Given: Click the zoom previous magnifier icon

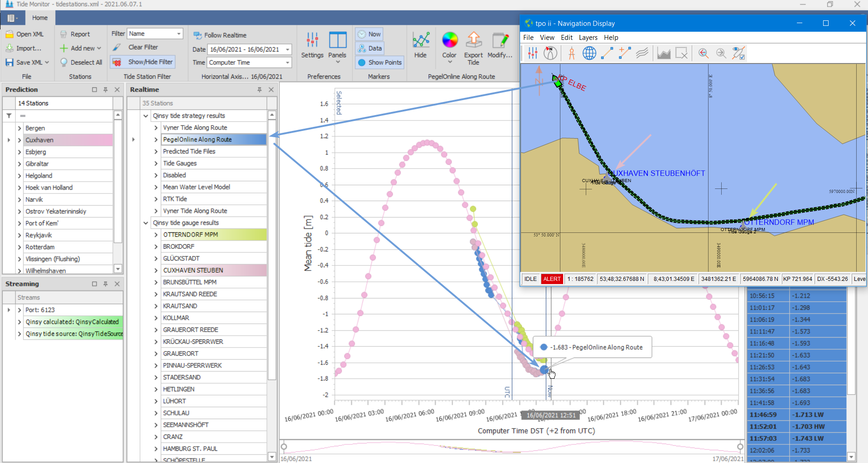Looking at the screenshot, I should pos(703,53).
